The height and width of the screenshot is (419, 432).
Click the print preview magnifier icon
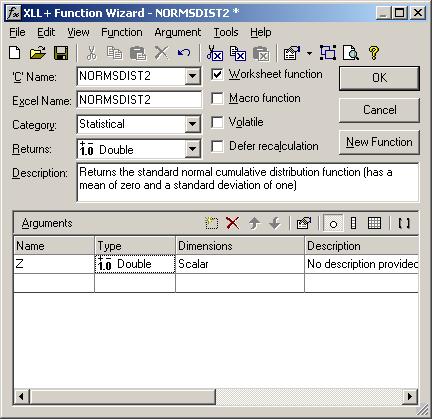(x=351, y=53)
